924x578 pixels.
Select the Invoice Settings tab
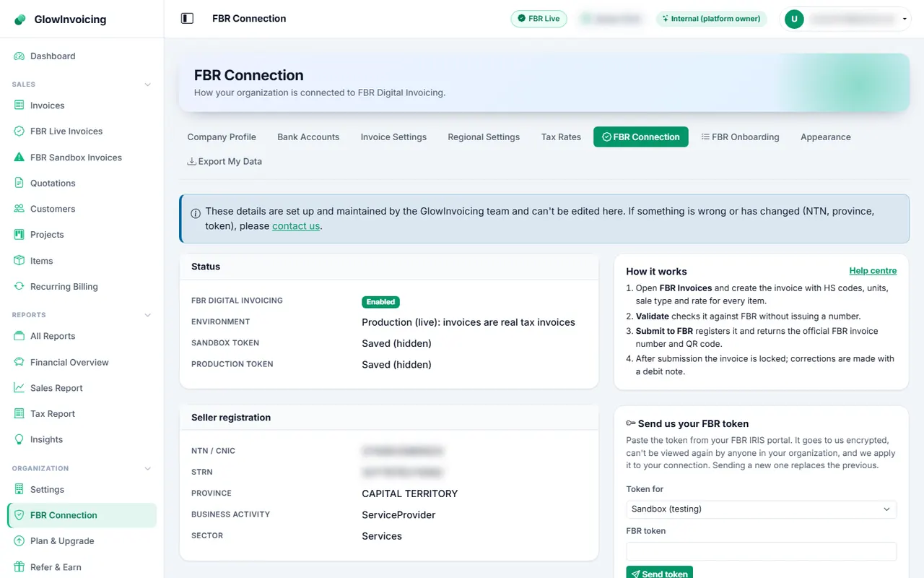coord(393,137)
